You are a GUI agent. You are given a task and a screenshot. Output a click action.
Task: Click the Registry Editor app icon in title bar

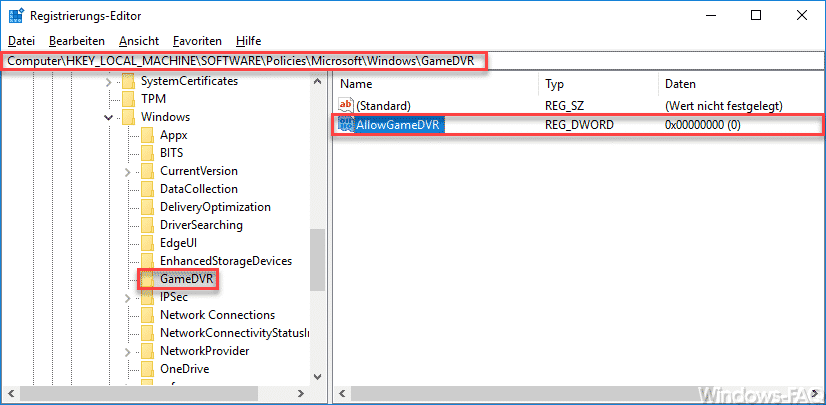pyautogui.click(x=17, y=16)
